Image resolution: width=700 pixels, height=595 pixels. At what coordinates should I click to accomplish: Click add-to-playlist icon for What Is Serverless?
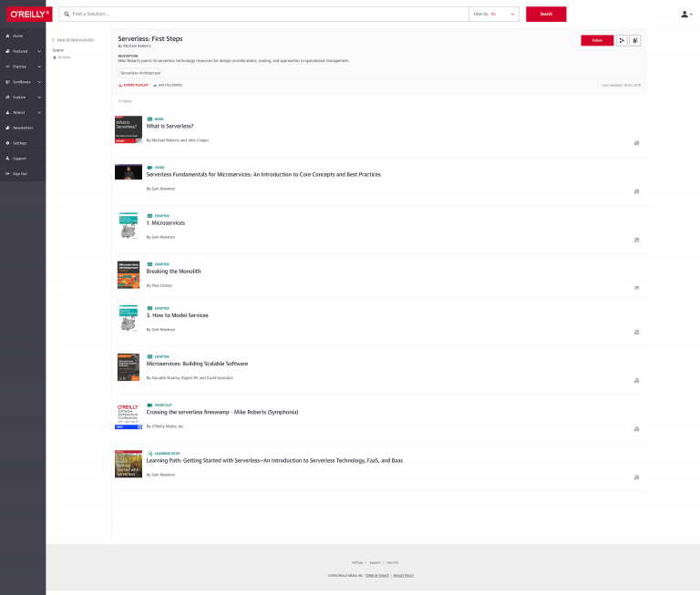(x=636, y=143)
